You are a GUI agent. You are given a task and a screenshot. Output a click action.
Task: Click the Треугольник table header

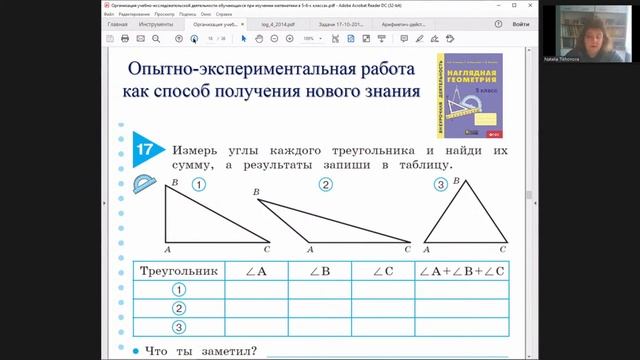179,271
